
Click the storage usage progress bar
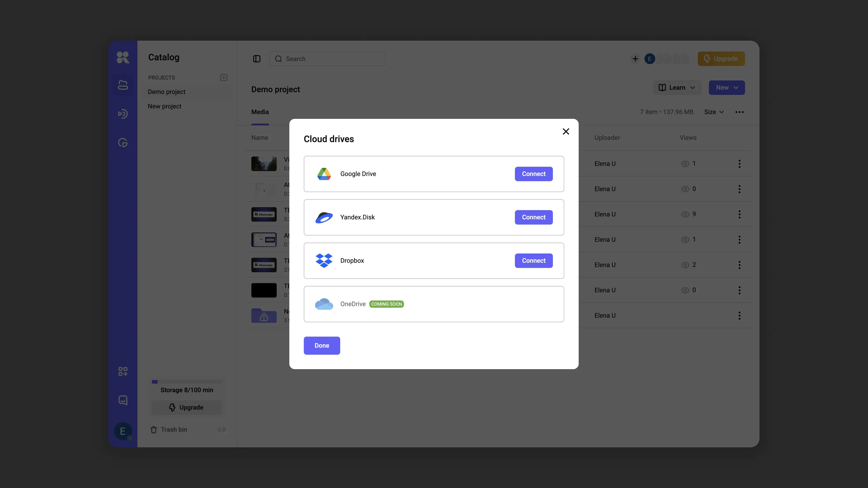187,382
